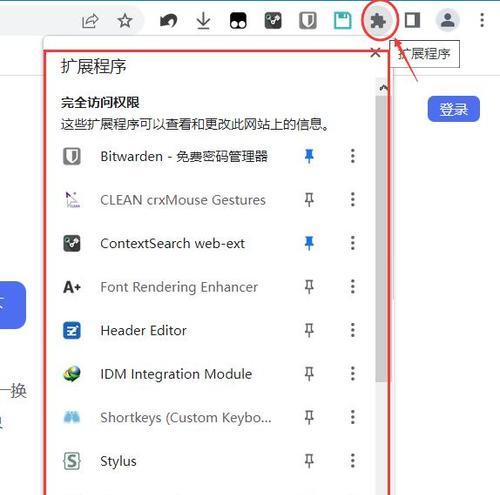500x495 pixels.
Task: Close the extensions popup with X
Action: [x=375, y=52]
